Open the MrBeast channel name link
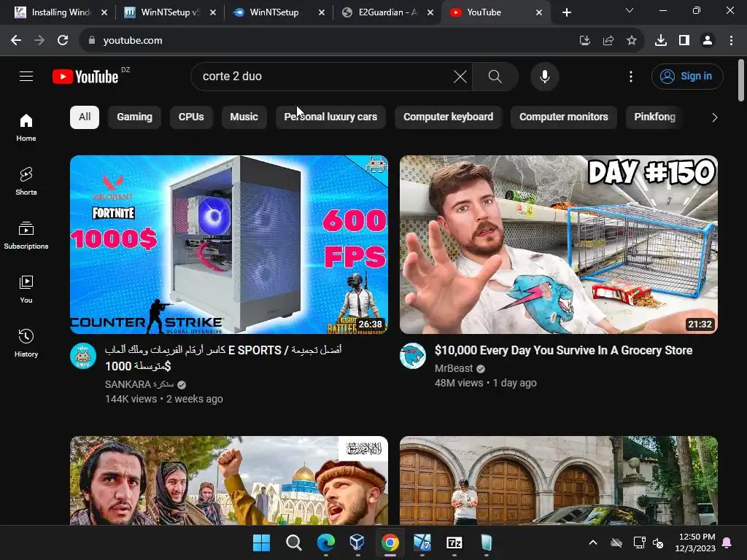747x560 pixels. (454, 368)
